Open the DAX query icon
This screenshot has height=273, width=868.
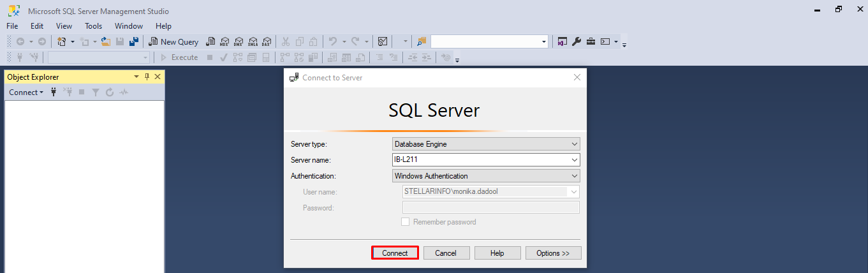pos(267,41)
